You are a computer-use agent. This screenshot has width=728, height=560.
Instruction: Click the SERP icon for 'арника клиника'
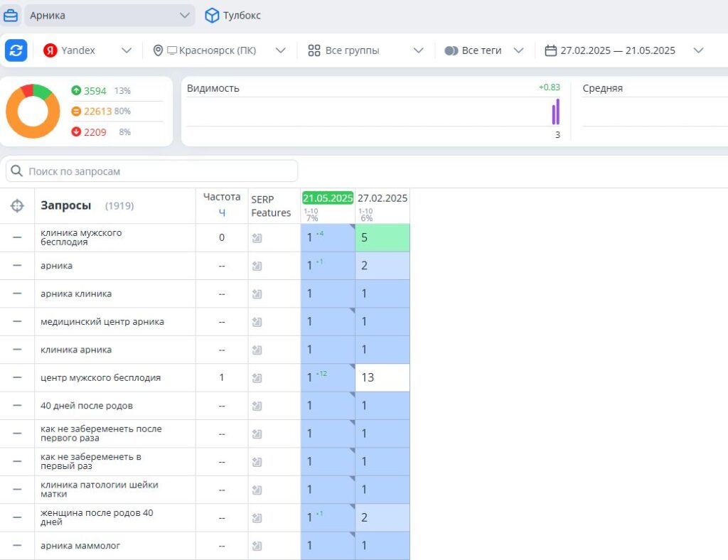(257, 294)
